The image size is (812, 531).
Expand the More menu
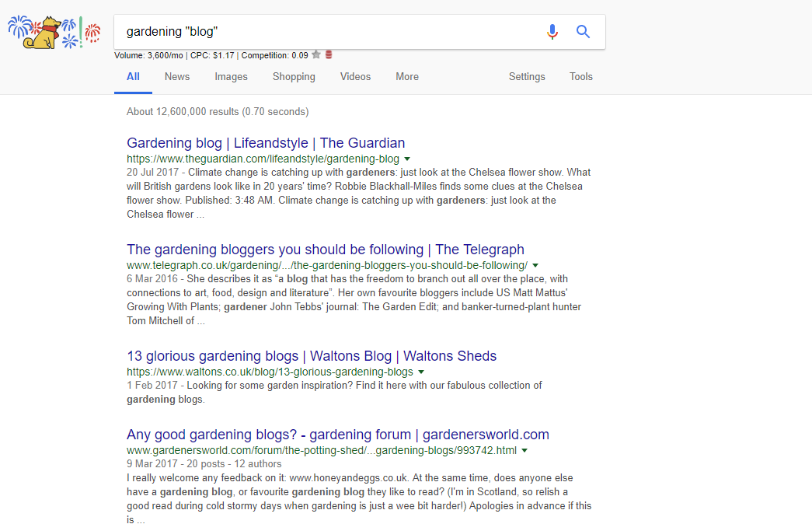[407, 77]
